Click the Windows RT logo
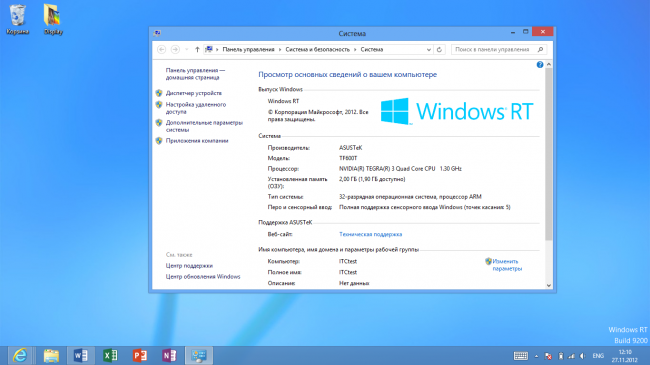 pyautogui.click(x=457, y=111)
